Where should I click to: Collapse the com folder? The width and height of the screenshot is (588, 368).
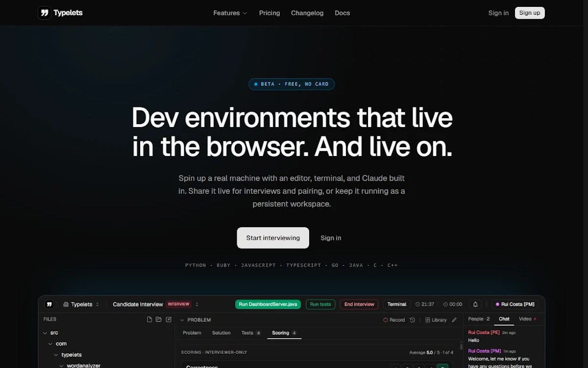tap(50, 343)
